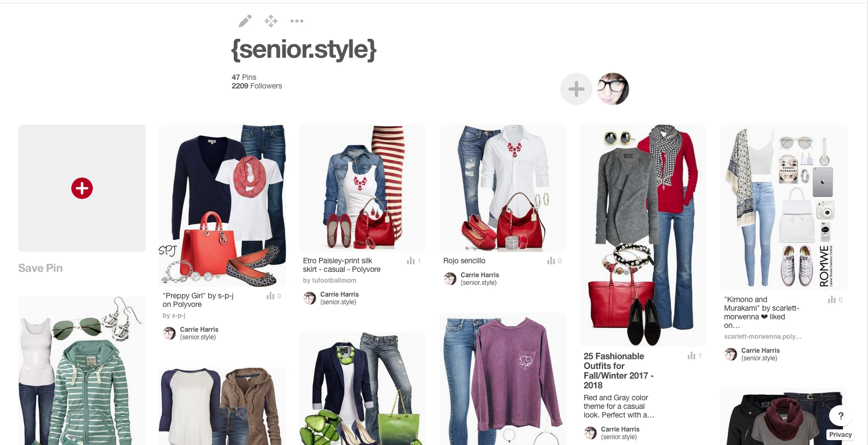Open the three-dots more options menu
The height and width of the screenshot is (445, 868).
(x=297, y=21)
